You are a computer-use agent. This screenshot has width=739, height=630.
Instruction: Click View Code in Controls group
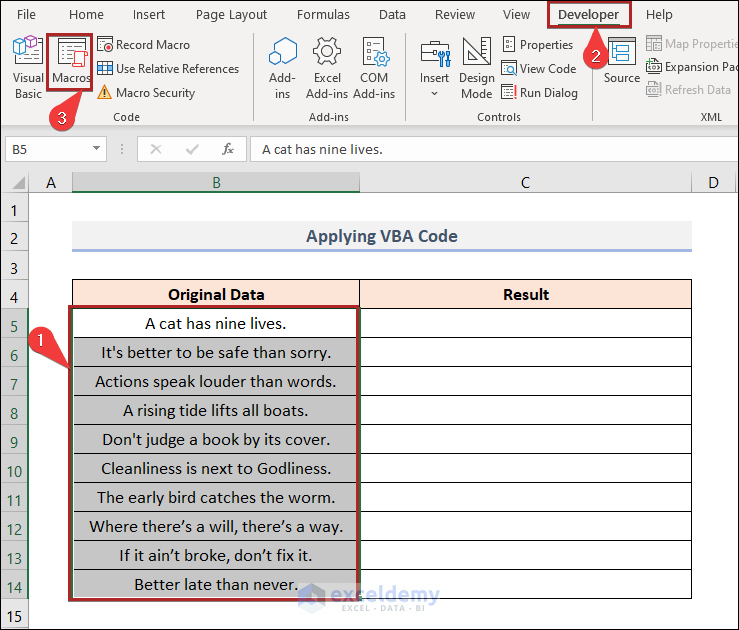[x=539, y=69]
